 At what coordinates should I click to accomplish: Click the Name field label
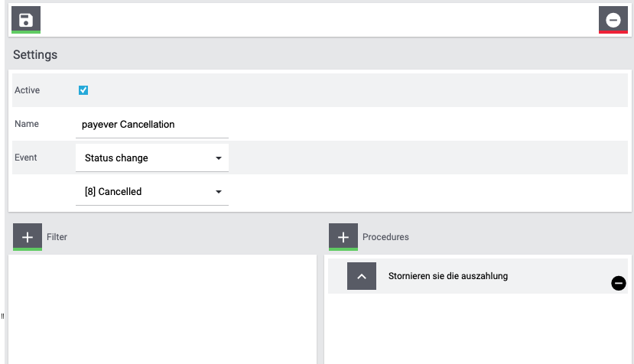click(27, 124)
